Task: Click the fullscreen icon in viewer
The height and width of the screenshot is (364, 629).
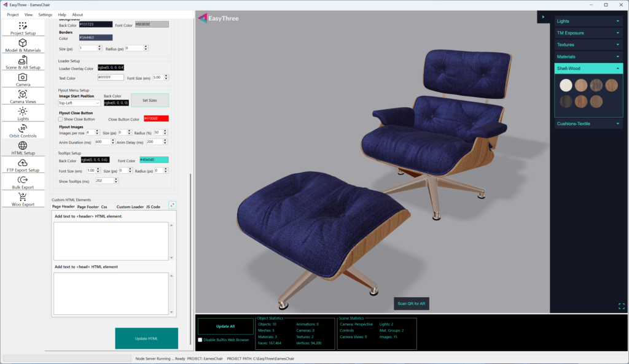Action: pos(622,306)
